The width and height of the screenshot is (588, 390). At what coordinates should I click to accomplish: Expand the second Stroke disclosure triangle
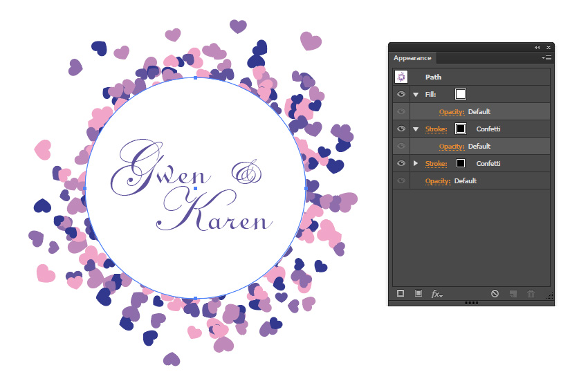(416, 163)
